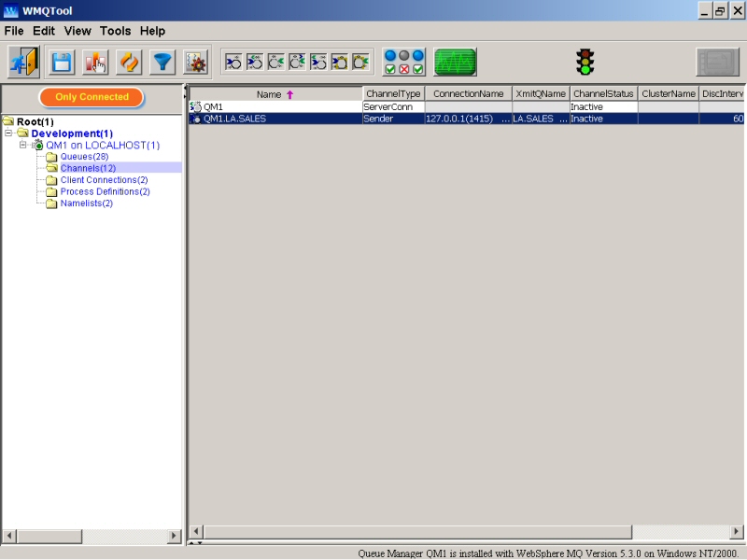Click the orange refresh arrows icon
Image resolution: width=747 pixels, height=560 pixels.
click(129, 63)
